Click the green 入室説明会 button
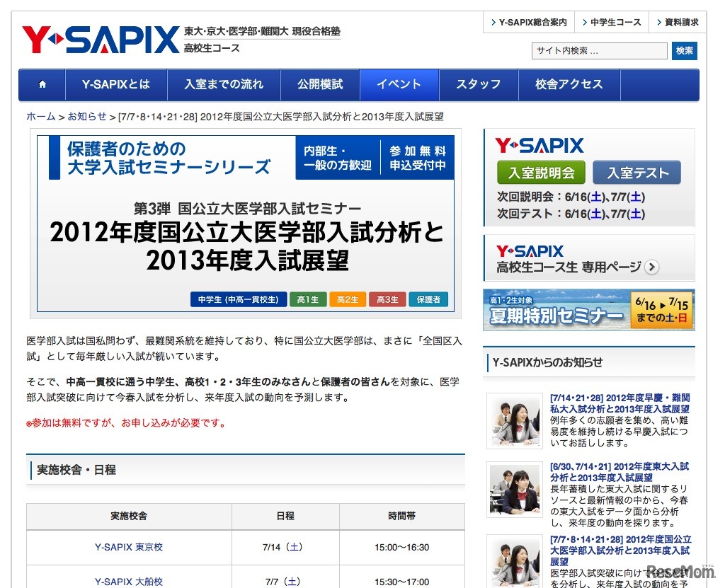 541,173
